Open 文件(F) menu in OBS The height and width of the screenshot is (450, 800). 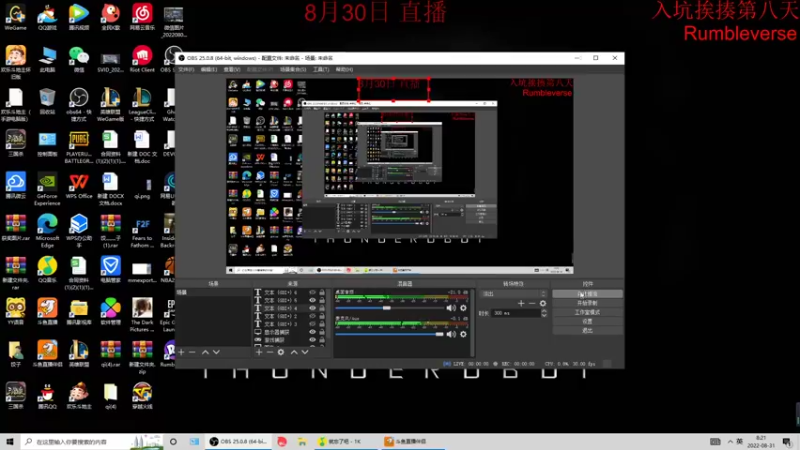click(x=186, y=69)
